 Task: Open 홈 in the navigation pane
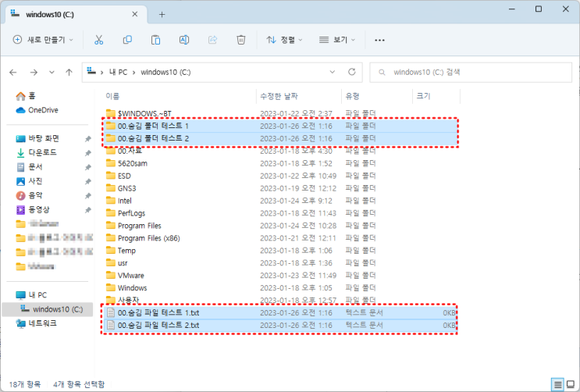point(26,96)
